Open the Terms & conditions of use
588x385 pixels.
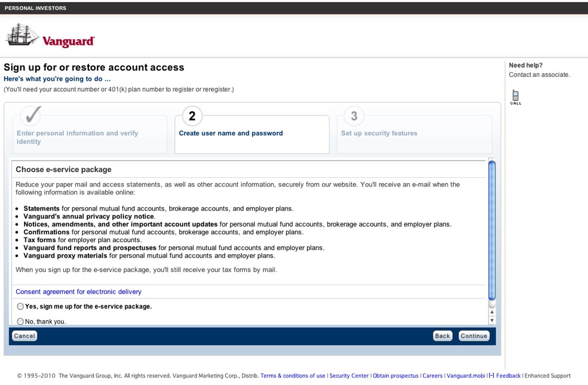(293, 376)
